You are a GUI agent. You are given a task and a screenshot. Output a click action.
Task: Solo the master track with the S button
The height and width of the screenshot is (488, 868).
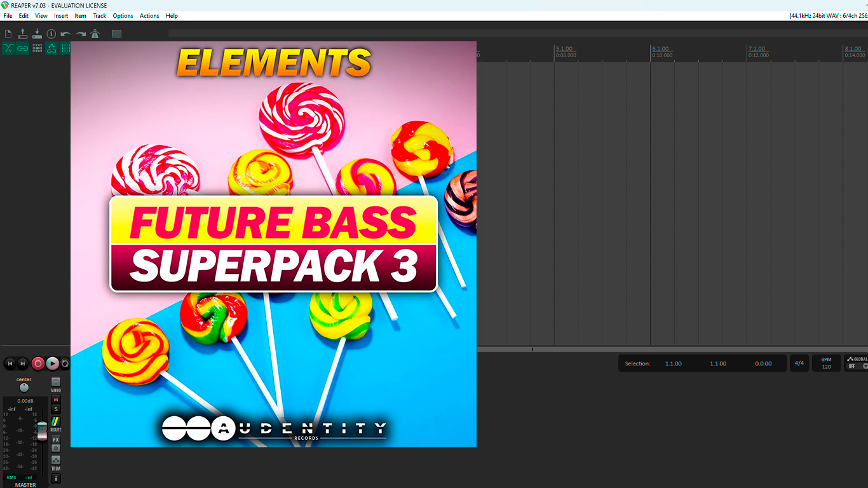coord(56,409)
